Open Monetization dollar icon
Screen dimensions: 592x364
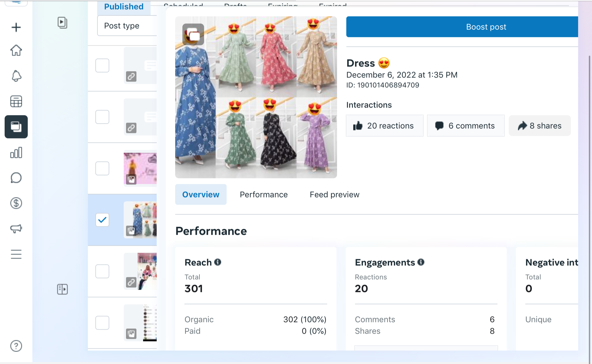tap(16, 203)
